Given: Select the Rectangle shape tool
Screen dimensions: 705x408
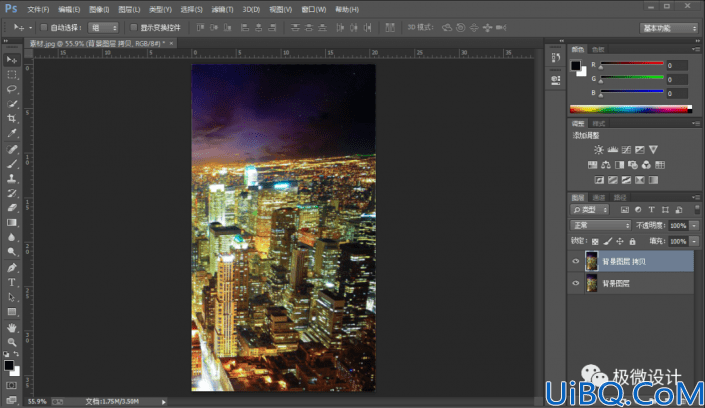Looking at the screenshot, I should [x=12, y=312].
